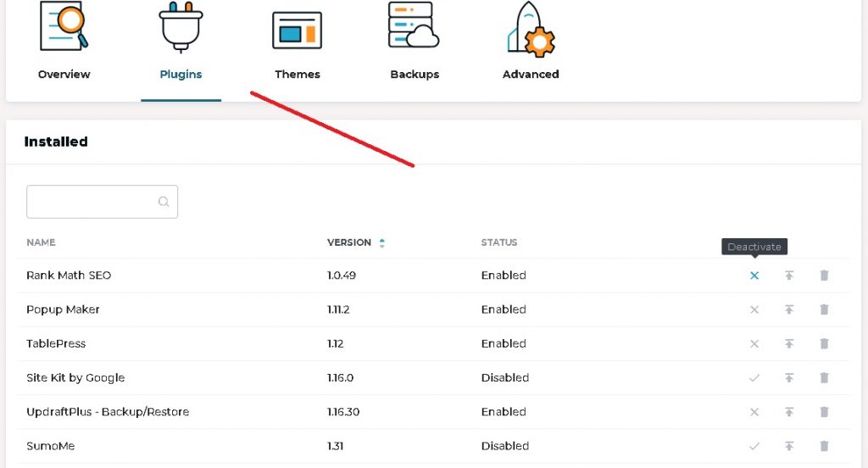Screen dimensions: 868x468
Task: Activate the SumoMe plugin
Action: pos(754,446)
